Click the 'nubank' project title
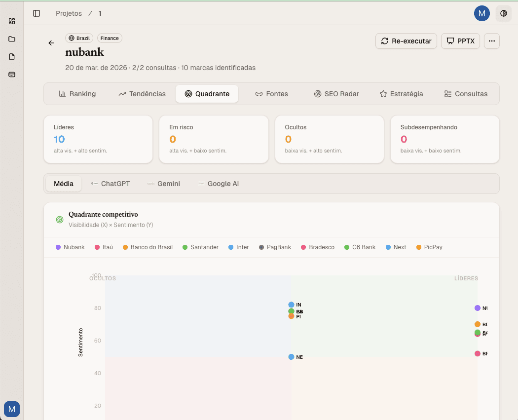Image resolution: width=518 pixels, height=420 pixels. (x=84, y=52)
